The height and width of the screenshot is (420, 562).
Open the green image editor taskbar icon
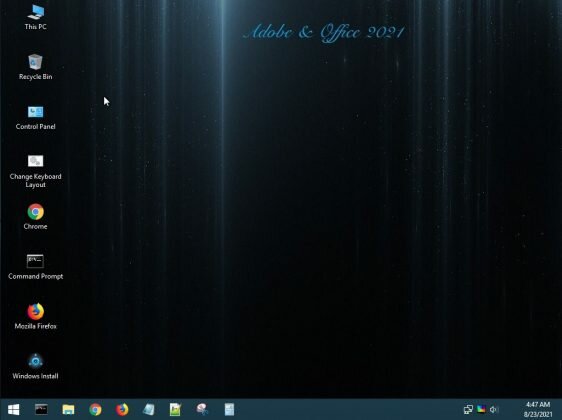pos(175,409)
